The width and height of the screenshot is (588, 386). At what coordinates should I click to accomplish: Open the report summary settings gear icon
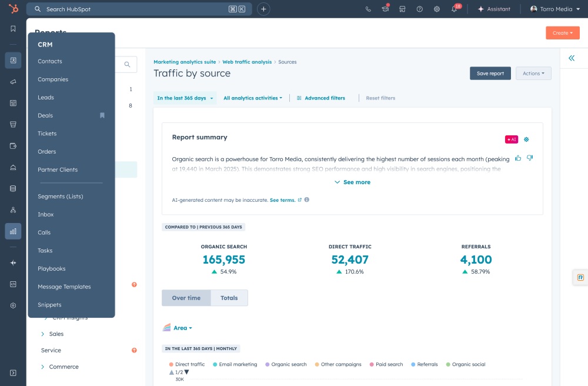[x=526, y=139]
